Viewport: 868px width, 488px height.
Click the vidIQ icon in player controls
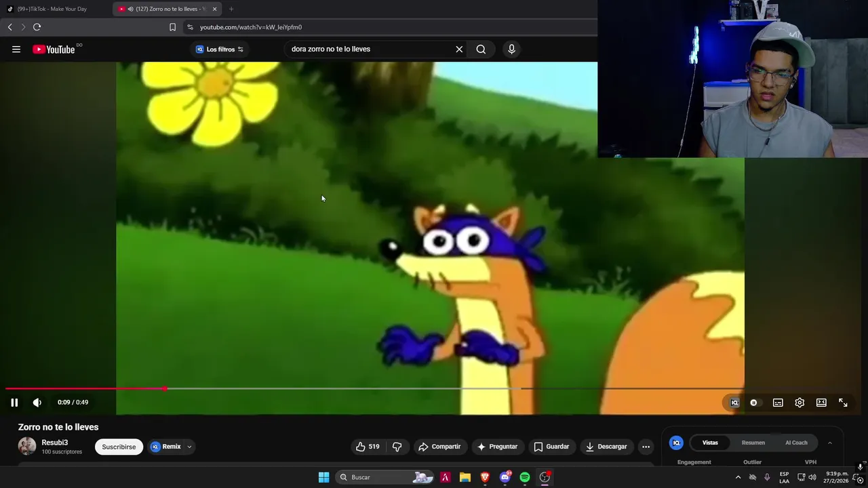(x=734, y=403)
